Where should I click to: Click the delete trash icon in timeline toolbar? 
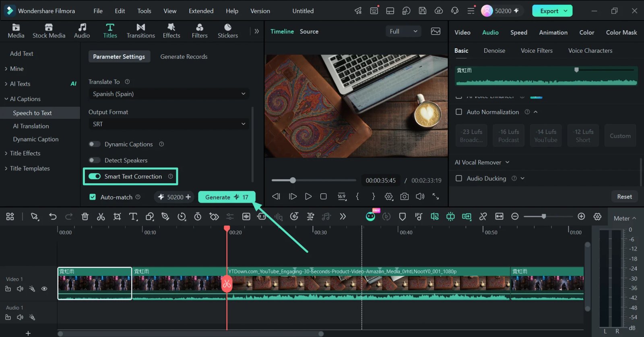[x=85, y=217]
